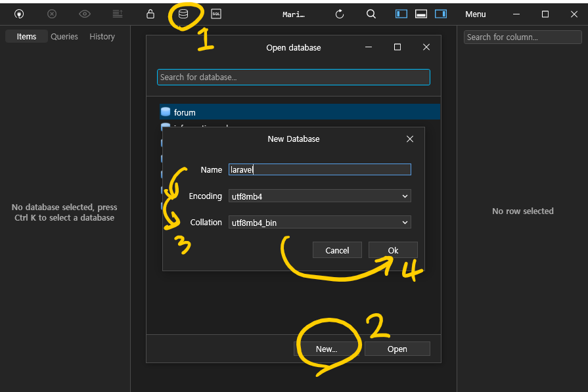Open the SQL query editor icon

click(x=216, y=14)
